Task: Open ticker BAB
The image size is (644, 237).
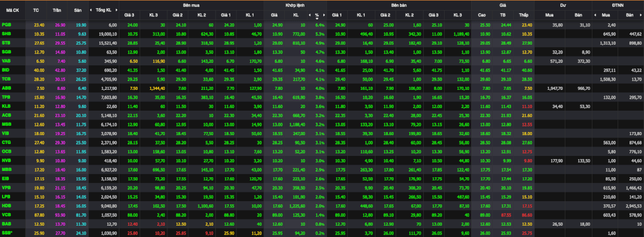Action: coord(6,223)
